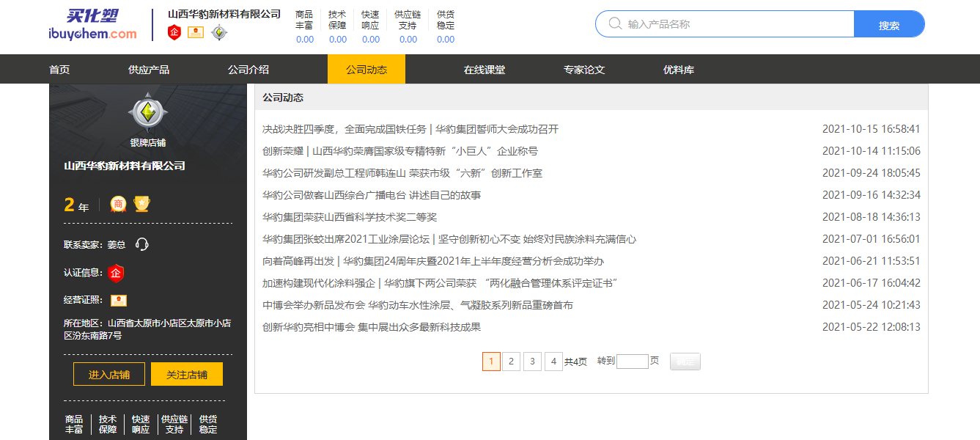Click the orange 商 badge beside 2年
The image size is (980, 440).
point(118,204)
